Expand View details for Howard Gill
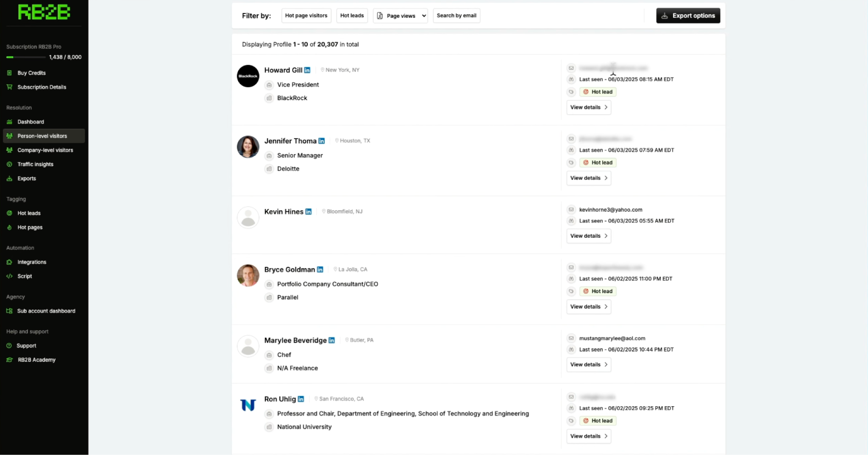 (x=589, y=107)
